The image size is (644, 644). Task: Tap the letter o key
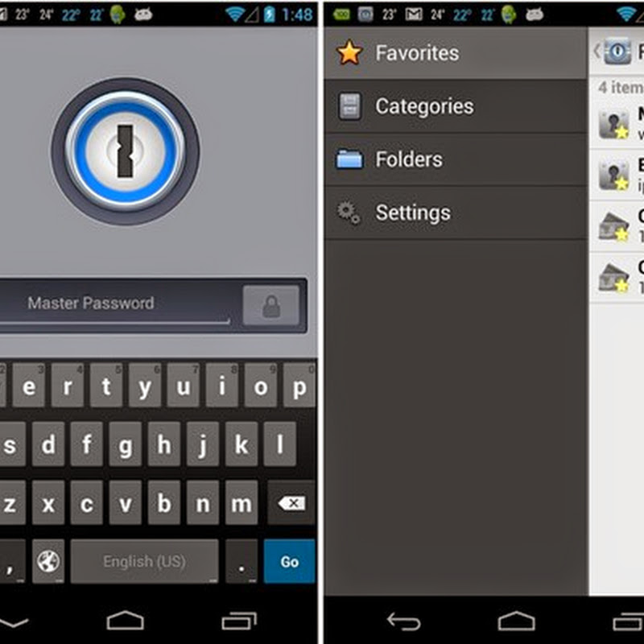[x=260, y=386]
